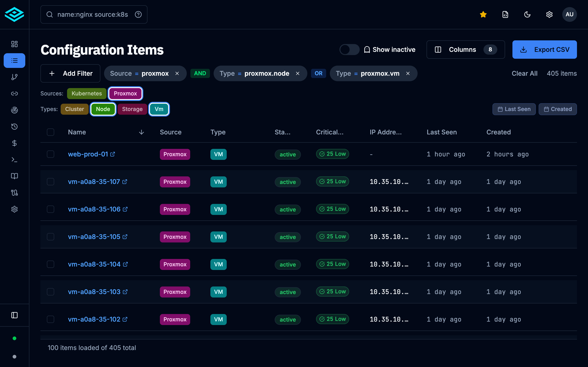Select the Storage type chip
This screenshot has width=588, height=367.
click(132, 109)
